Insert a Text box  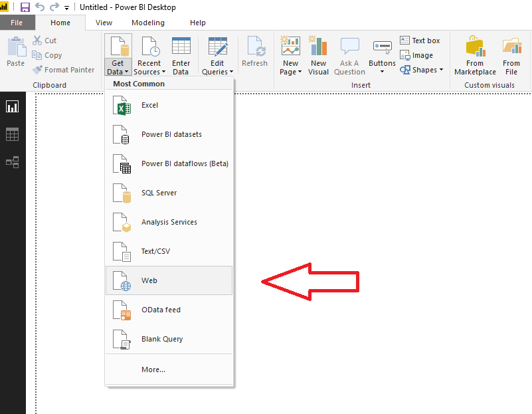tap(420, 41)
